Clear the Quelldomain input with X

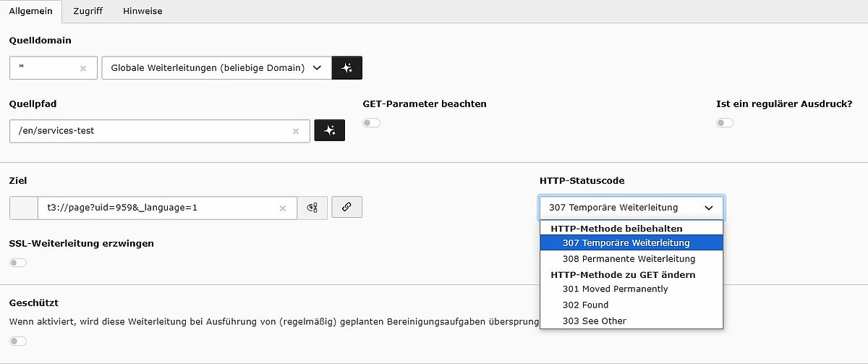click(83, 69)
